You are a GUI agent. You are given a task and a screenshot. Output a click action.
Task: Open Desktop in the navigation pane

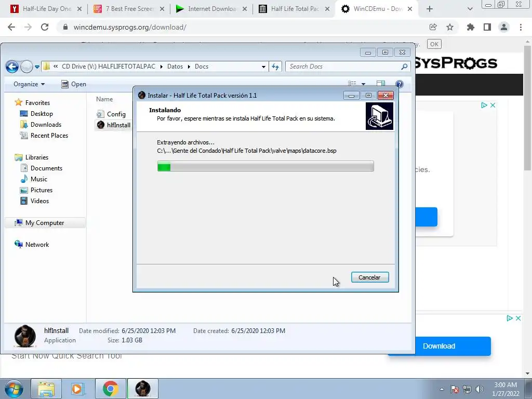pos(36,114)
